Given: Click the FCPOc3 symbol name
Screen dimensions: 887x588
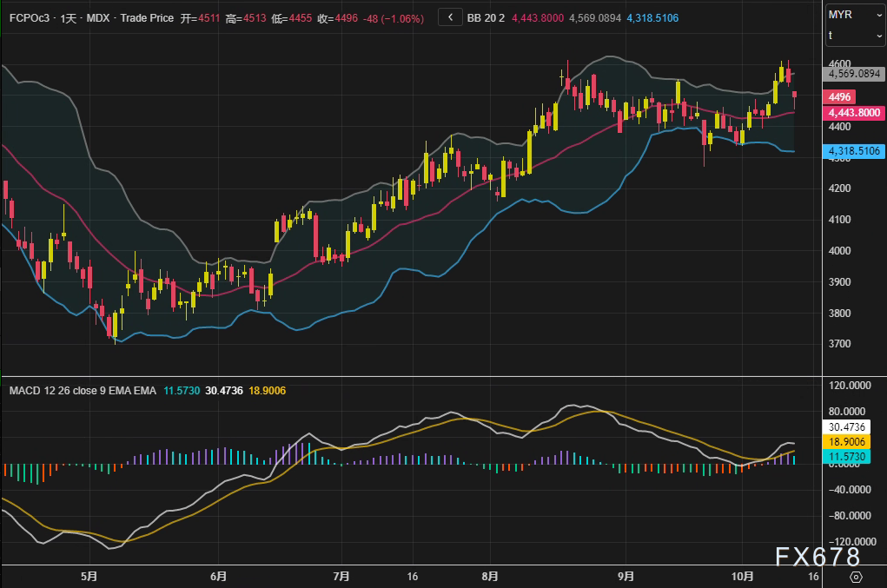Looking at the screenshot, I should tap(29, 17).
